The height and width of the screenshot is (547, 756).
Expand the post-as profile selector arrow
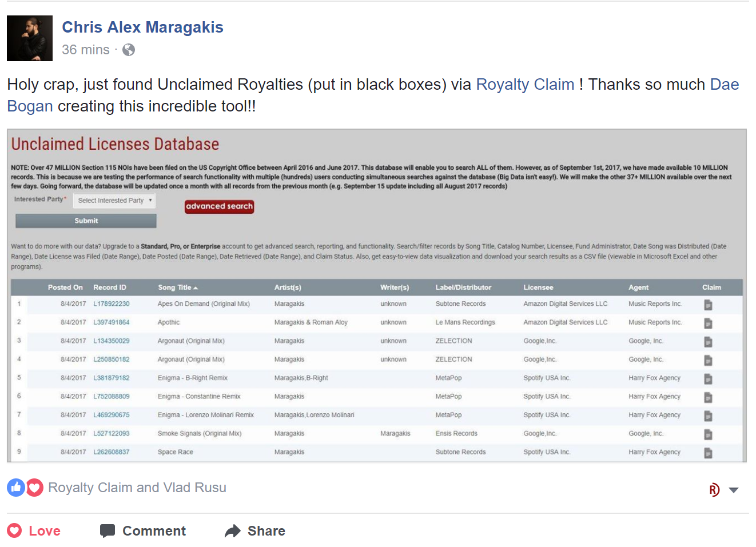[734, 490]
